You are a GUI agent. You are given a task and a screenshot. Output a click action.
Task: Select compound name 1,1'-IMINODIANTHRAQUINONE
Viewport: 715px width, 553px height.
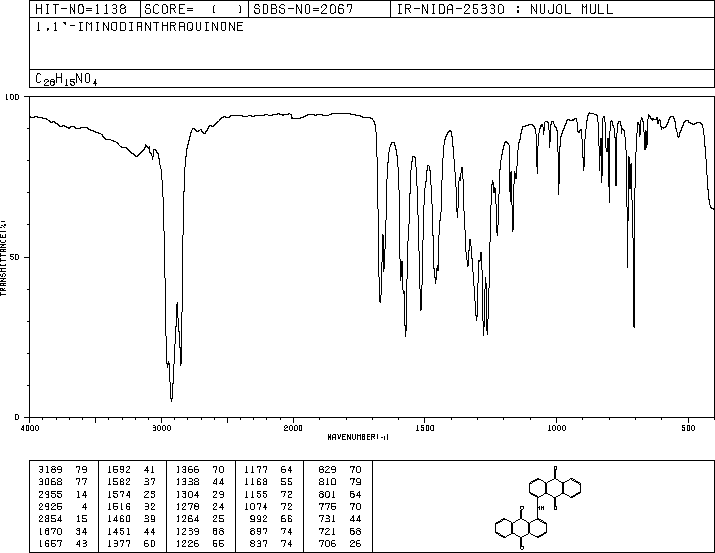point(140,27)
